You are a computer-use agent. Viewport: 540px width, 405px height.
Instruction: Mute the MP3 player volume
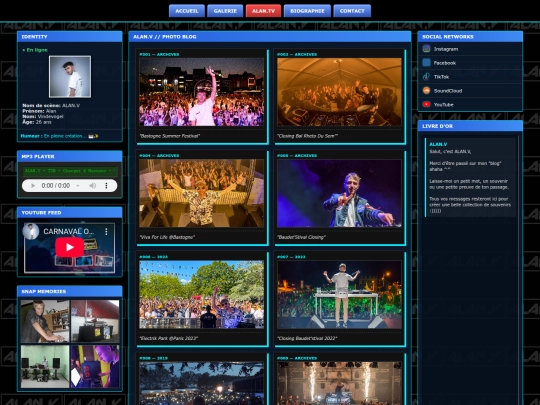[x=93, y=186]
